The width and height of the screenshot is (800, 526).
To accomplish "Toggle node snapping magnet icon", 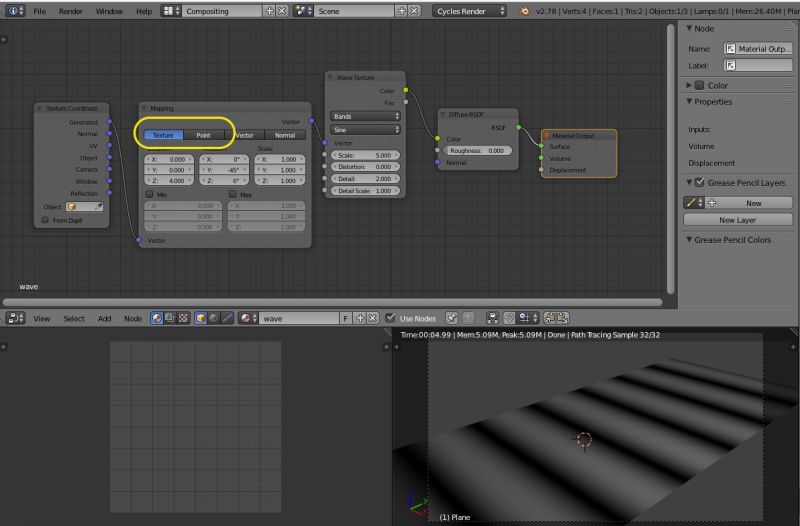I will click(x=509, y=318).
